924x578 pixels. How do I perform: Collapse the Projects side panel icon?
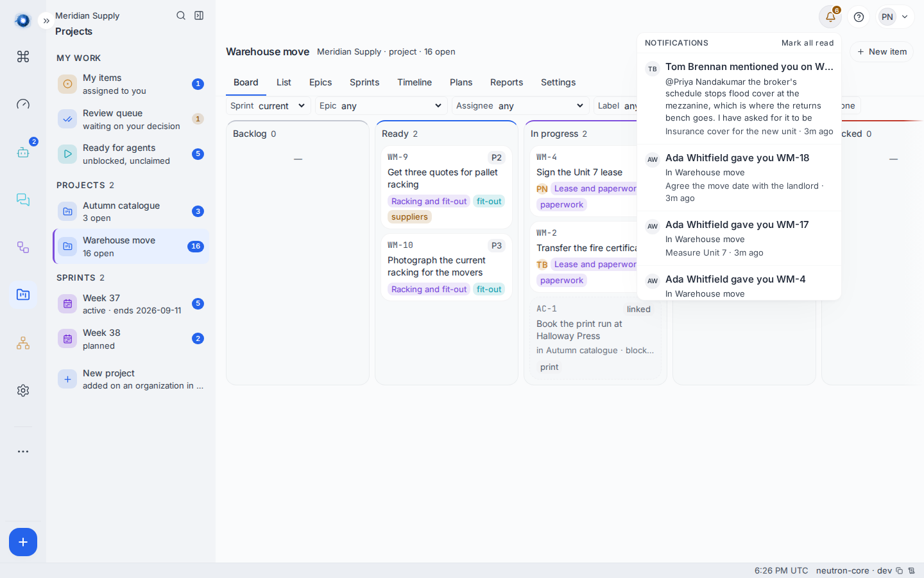(x=199, y=15)
